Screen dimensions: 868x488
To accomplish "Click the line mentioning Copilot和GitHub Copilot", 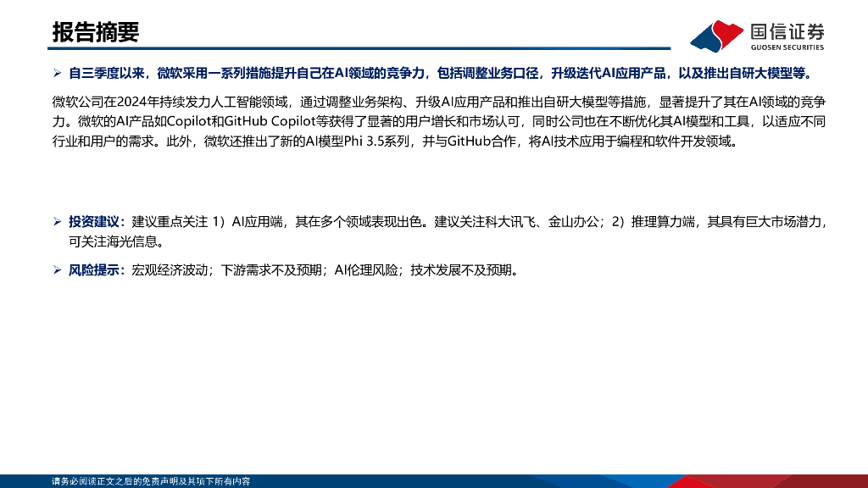I will pos(439,122).
